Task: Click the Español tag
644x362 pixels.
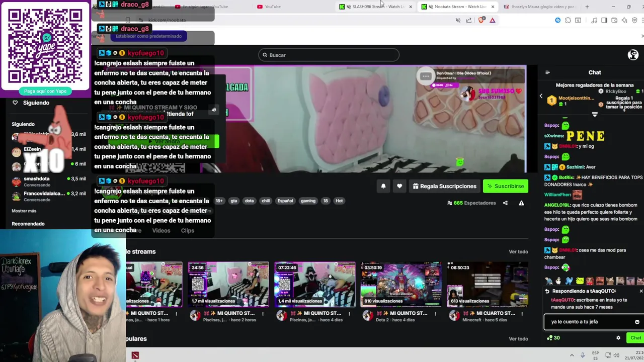Action: [285, 201]
